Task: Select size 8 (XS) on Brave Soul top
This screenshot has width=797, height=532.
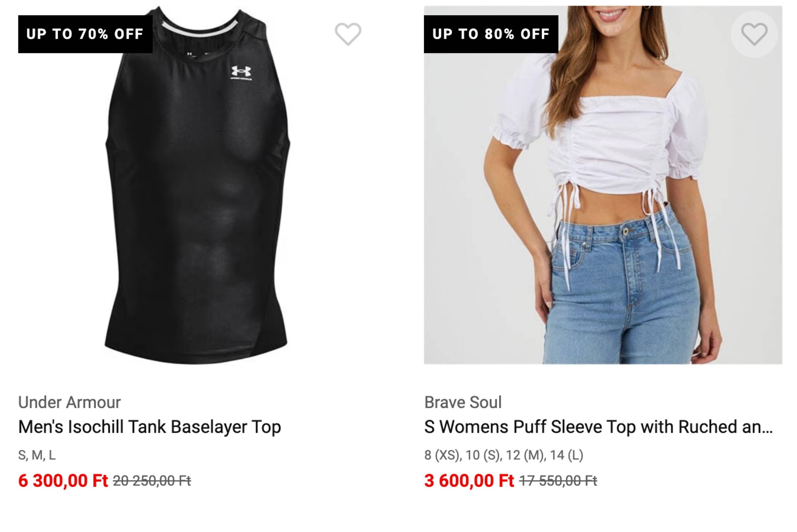Action: pos(442,455)
